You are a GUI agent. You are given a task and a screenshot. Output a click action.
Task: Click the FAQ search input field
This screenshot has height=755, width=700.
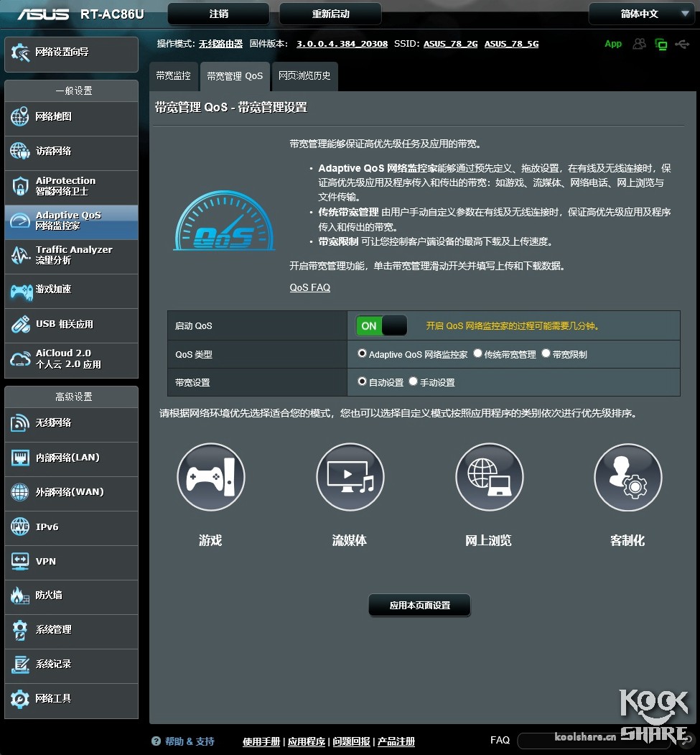click(594, 741)
